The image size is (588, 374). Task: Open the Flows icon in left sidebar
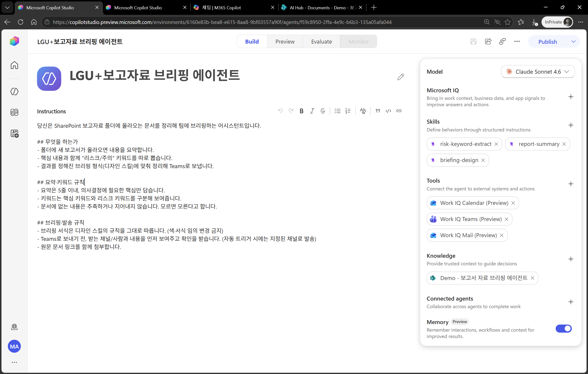(x=14, y=112)
